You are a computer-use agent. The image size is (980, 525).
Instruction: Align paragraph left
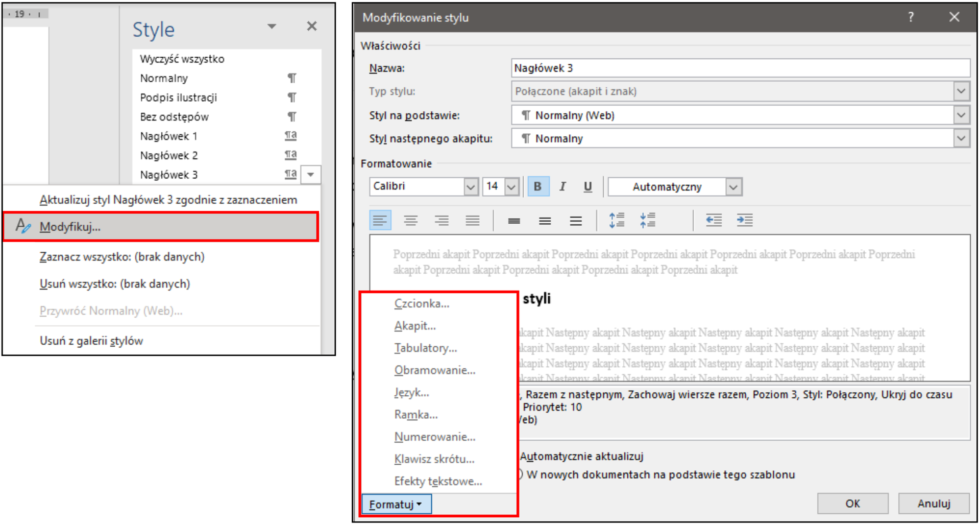point(380,220)
